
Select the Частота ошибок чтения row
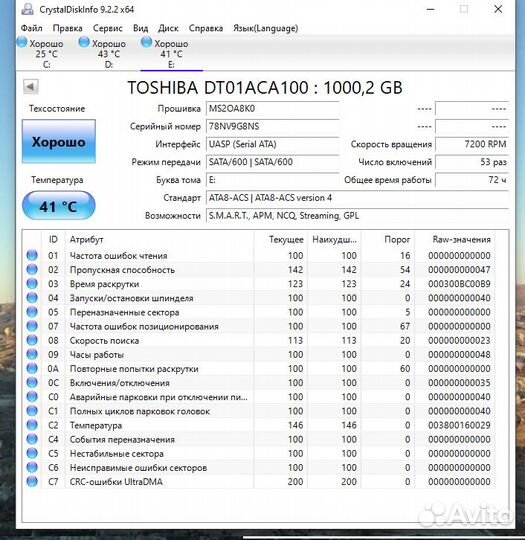(259, 256)
